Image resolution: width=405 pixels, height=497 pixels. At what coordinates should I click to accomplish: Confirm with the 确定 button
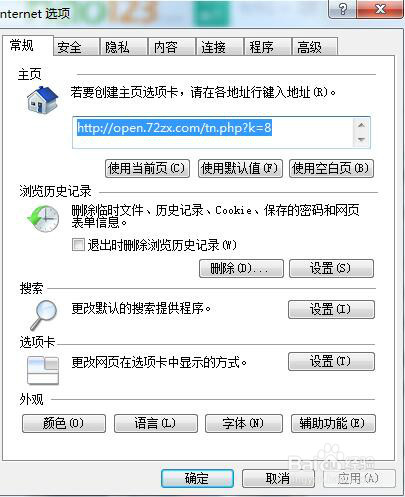point(197,478)
